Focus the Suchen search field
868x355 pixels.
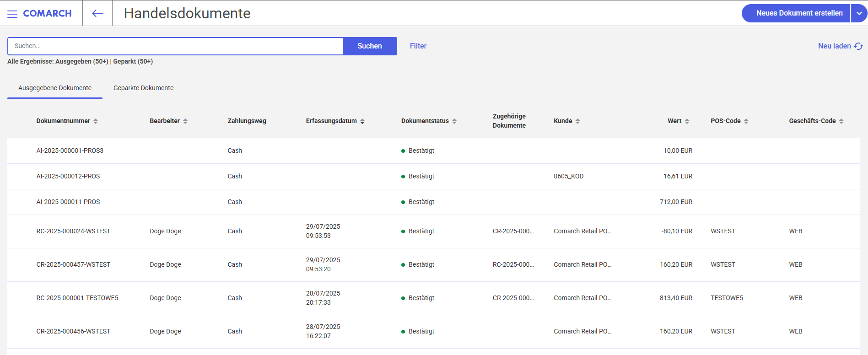(x=175, y=46)
